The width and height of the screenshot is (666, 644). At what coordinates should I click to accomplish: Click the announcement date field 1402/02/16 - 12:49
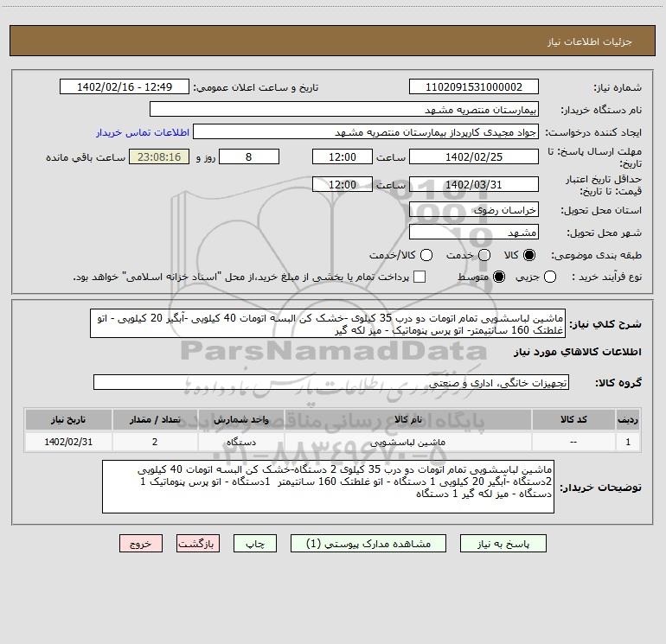125,87
